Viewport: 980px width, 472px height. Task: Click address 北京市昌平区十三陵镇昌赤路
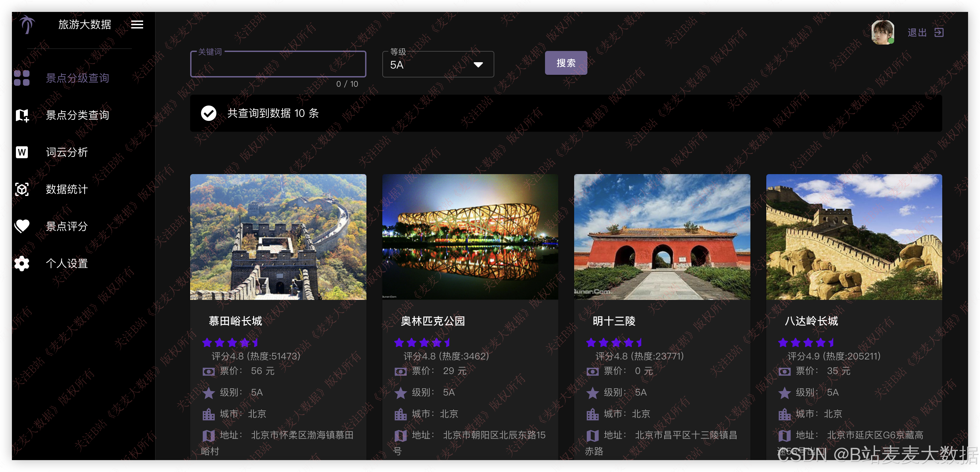coord(662,443)
